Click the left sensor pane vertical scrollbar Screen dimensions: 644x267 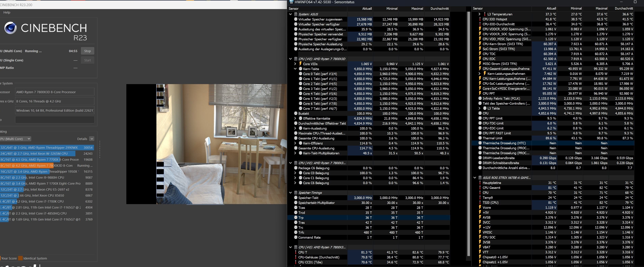[469, 134]
